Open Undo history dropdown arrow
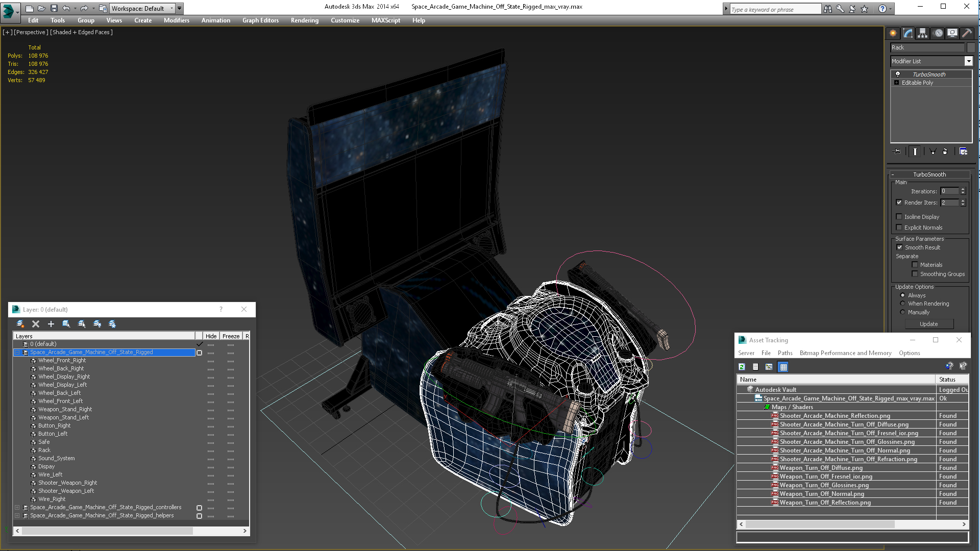 (75, 8)
